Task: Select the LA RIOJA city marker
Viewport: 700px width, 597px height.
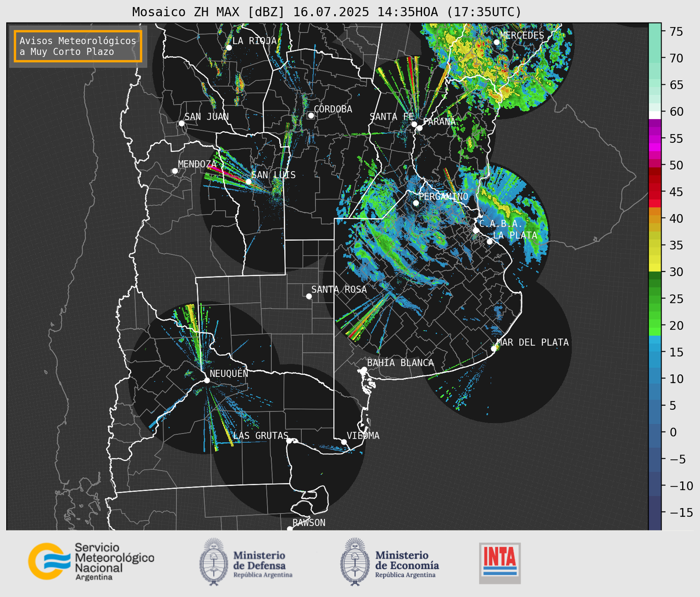Action: click(229, 48)
